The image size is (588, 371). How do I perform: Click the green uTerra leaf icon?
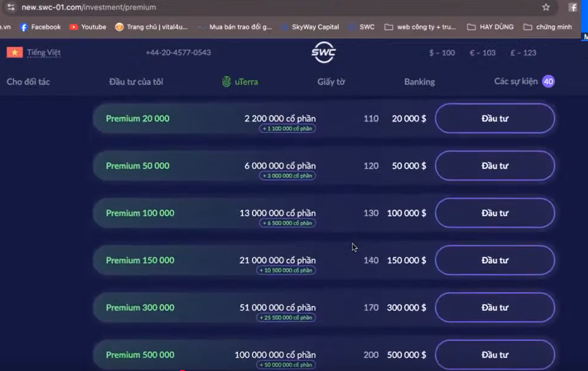coord(226,82)
